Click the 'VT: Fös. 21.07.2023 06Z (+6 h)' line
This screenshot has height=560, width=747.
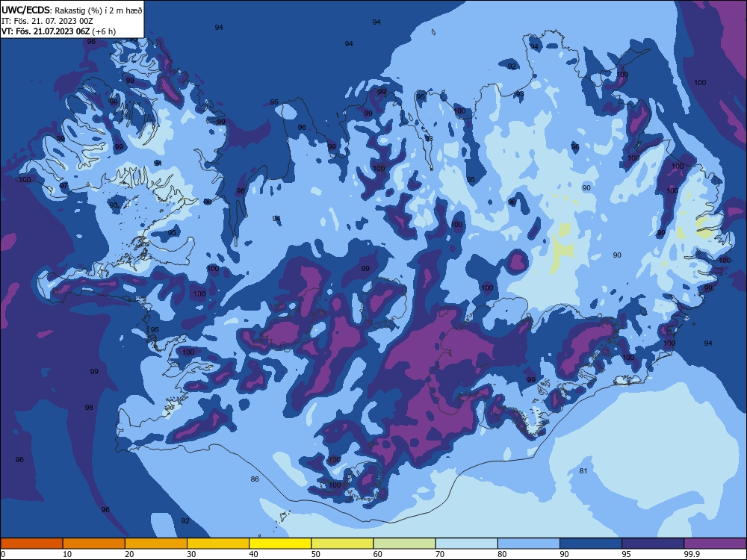(58, 31)
